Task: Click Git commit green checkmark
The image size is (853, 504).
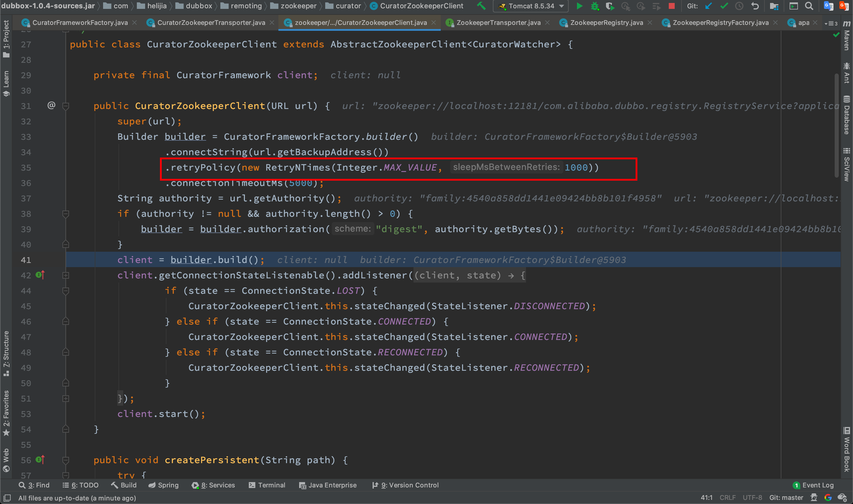Action: 724,6
